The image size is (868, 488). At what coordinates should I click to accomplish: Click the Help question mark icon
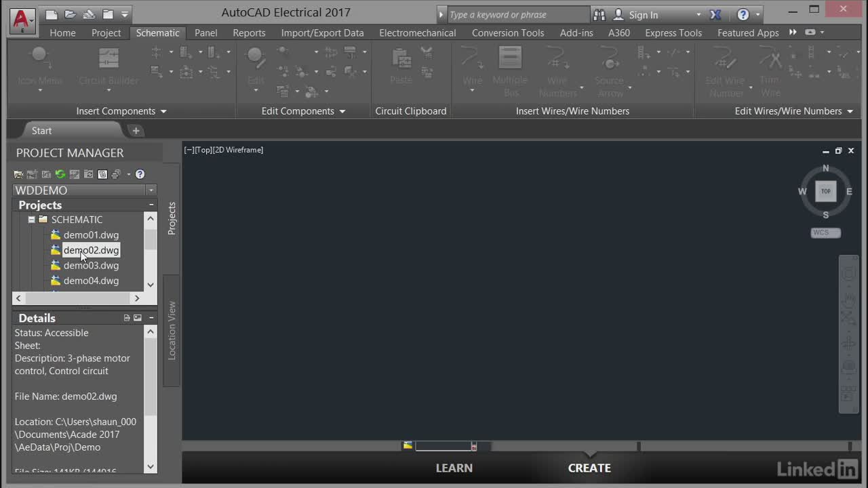pyautogui.click(x=743, y=14)
